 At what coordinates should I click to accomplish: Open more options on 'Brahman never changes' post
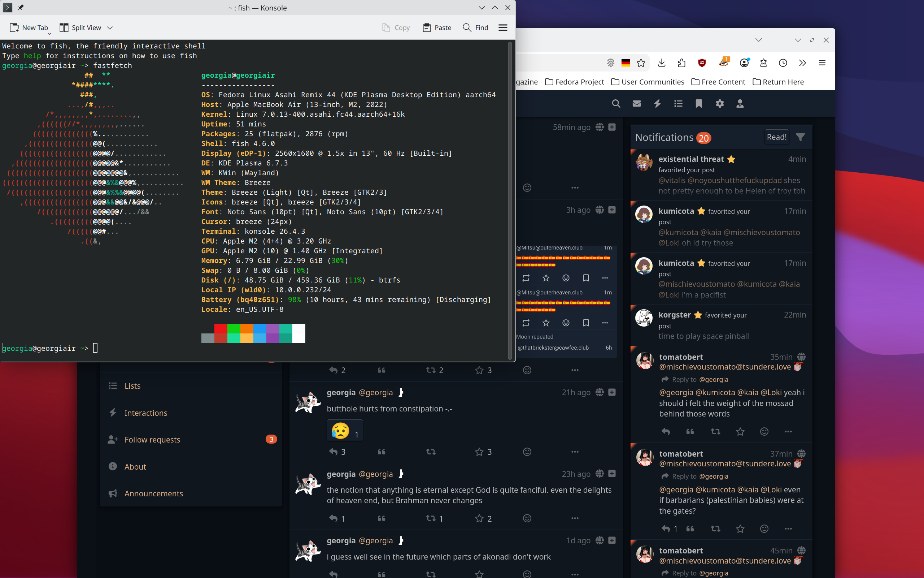pyautogui.click(x=575, y=518)
